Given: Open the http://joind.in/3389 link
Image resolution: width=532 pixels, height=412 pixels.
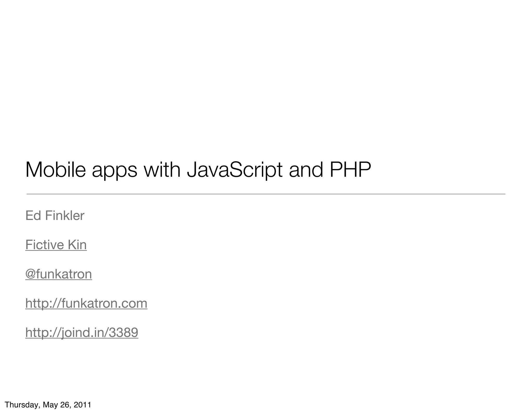Looking at the screenshot, I should 82,333.
